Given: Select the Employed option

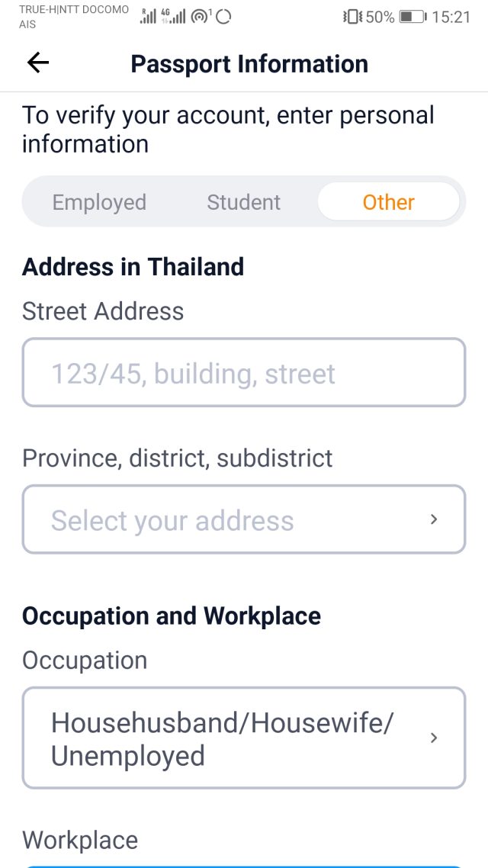Looking at the screenshot, I should [99, 202].
